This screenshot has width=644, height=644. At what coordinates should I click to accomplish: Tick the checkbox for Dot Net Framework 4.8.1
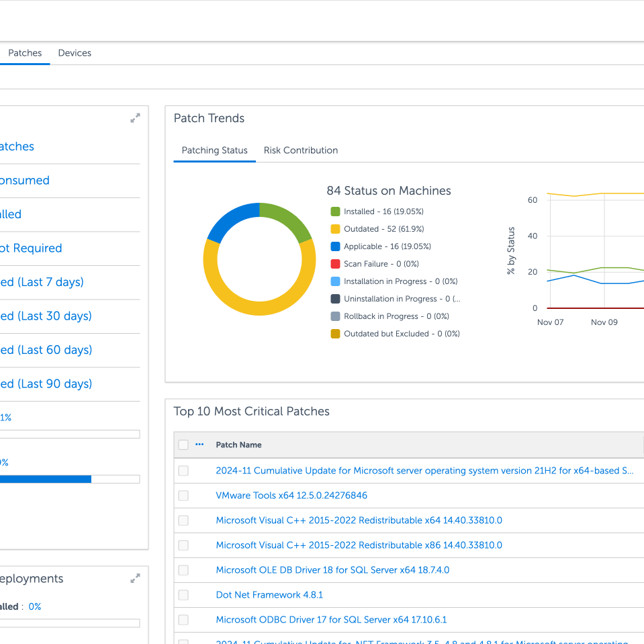click(183, 595)
